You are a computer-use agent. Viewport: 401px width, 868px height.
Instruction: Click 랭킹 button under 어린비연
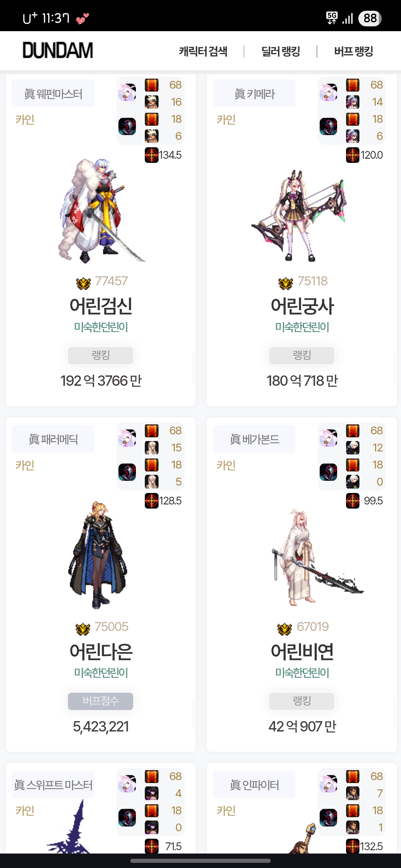pyautogui.click(x=302, y=701)
